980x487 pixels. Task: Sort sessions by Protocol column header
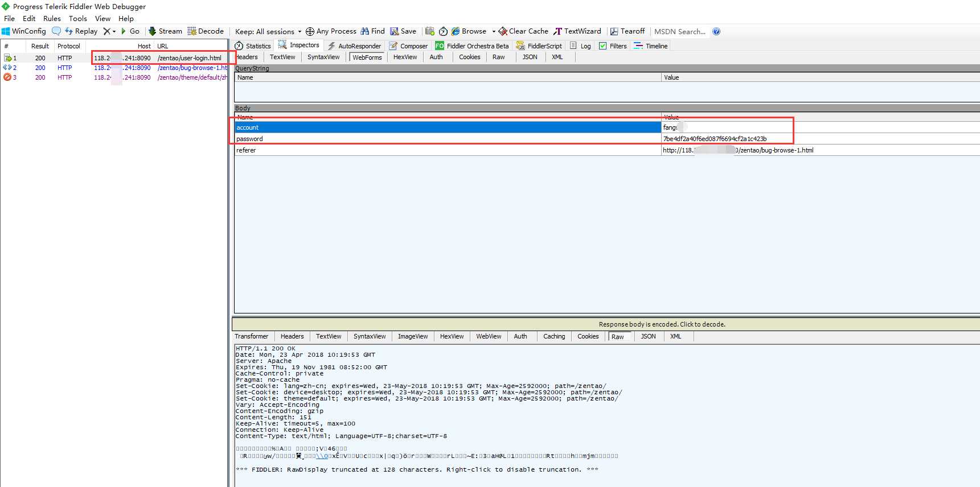69,46
